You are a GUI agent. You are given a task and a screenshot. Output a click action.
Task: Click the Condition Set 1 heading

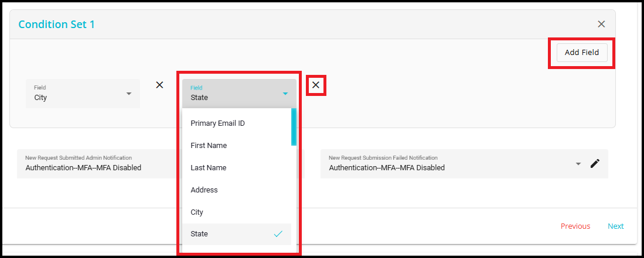click(56, 24)
